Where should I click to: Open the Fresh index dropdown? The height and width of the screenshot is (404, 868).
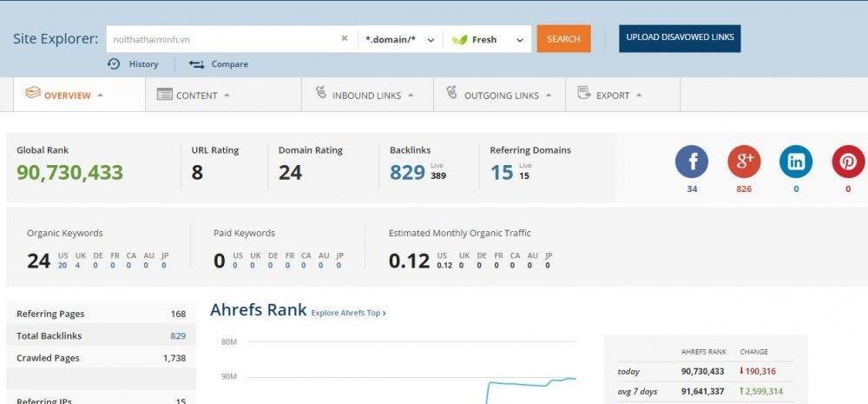[x=488, y=39]
